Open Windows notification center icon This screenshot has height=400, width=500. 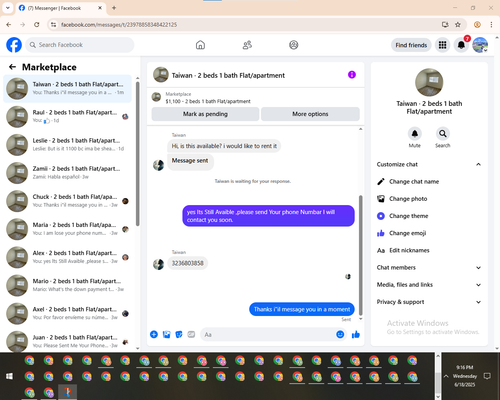point(487,376)
